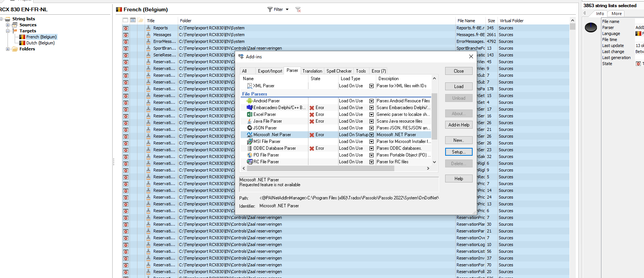Click the state column header icon
644x278 pixels.
(125, 20)
